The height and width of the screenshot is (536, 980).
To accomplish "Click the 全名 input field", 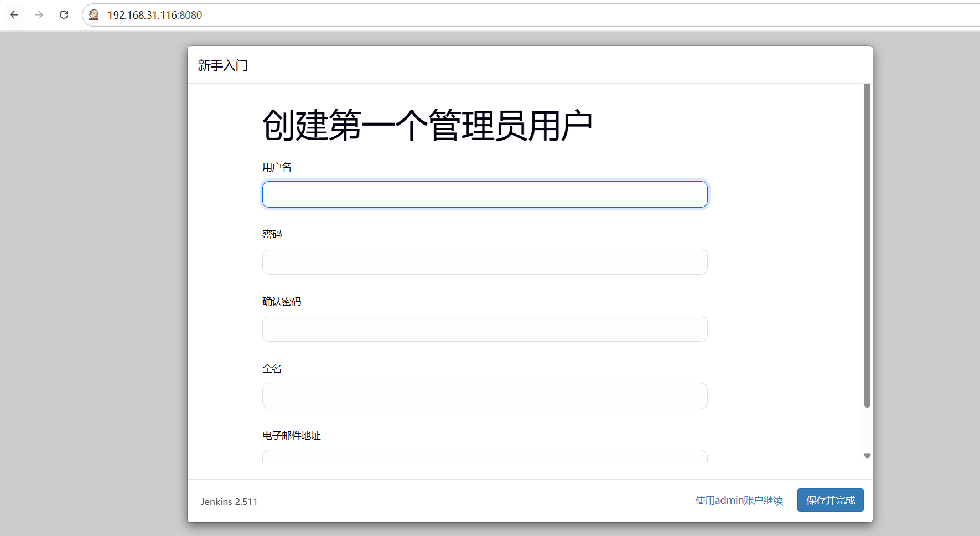I will click(x=485, y=396).
